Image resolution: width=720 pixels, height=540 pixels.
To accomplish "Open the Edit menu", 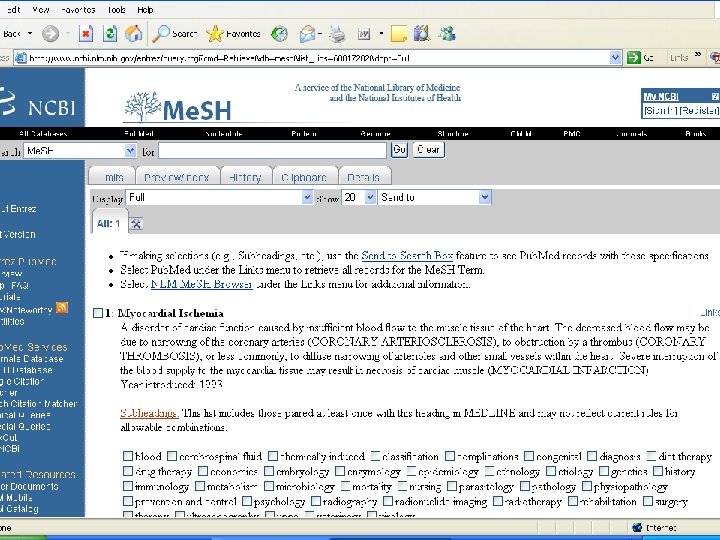I will coord(14,10).
